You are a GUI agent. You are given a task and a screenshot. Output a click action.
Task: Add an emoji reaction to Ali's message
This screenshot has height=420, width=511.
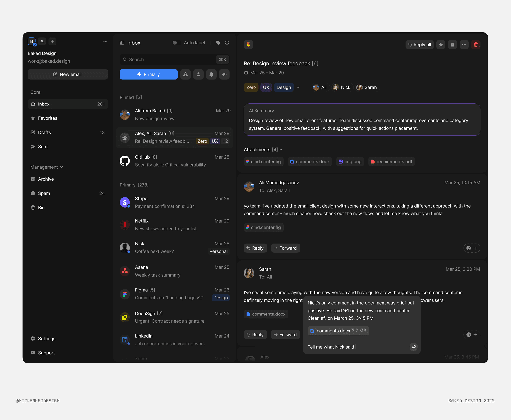pyautogui.click(x=472, y=248)
